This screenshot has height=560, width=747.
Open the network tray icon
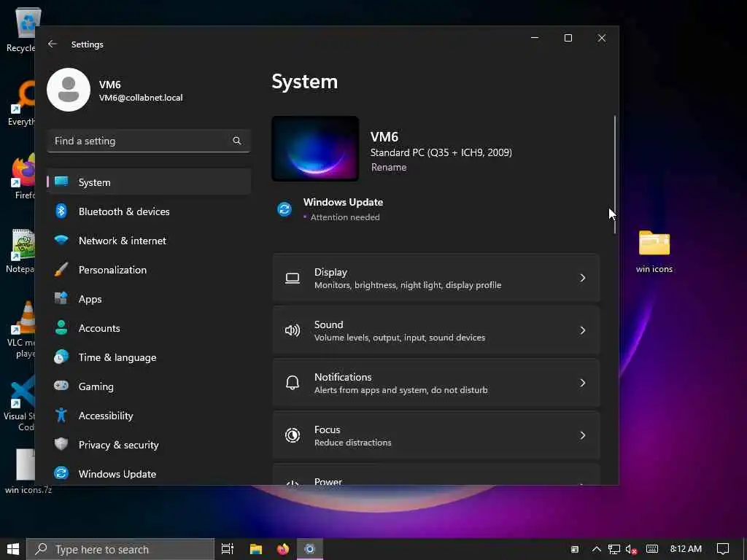tap(614, 550)
